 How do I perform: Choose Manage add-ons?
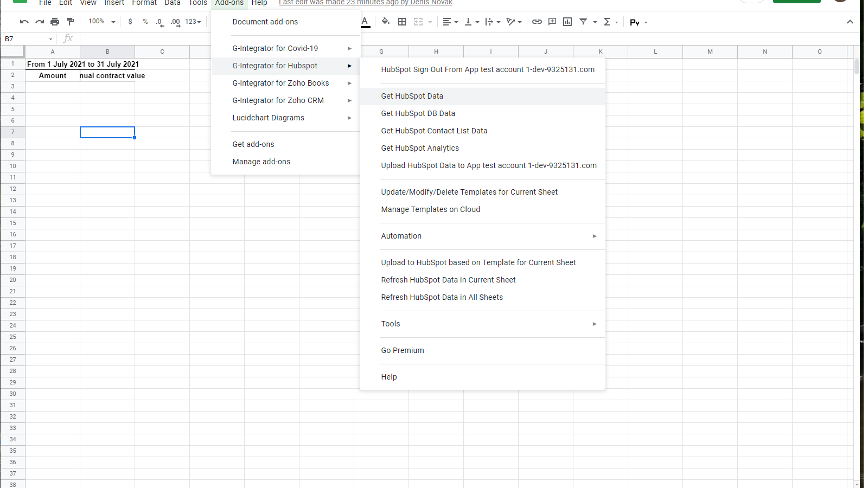[x=286, y=162]
